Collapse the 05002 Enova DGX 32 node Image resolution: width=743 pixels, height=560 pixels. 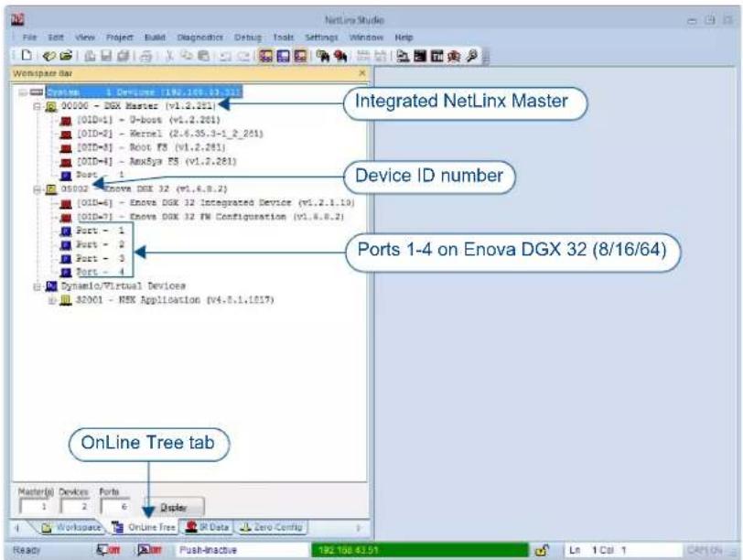tap(37, 189)
